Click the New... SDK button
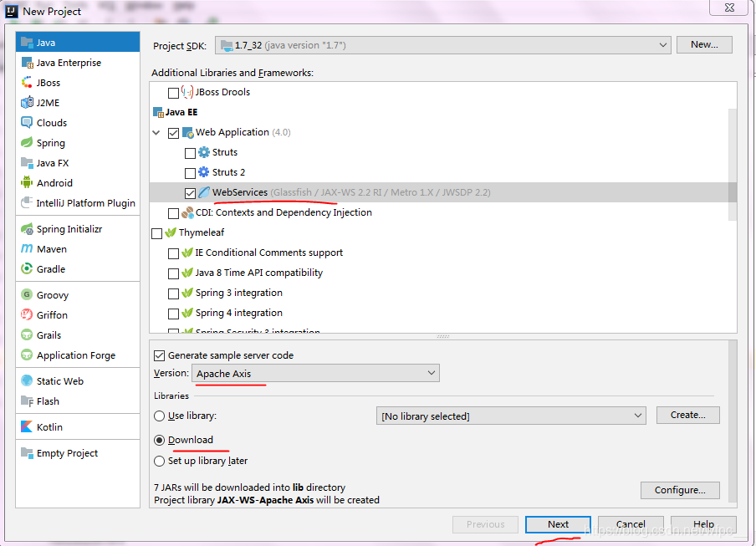The image size is (756, 546). coord(704,45)
